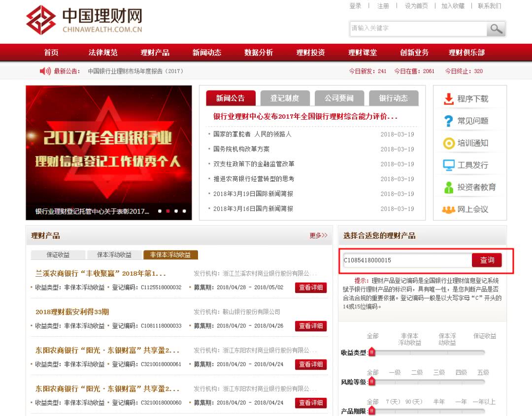Open the 理财俱乐部 menu item
Image resolution: width=532 pixels, height=416 pixels.
[466, 53]
